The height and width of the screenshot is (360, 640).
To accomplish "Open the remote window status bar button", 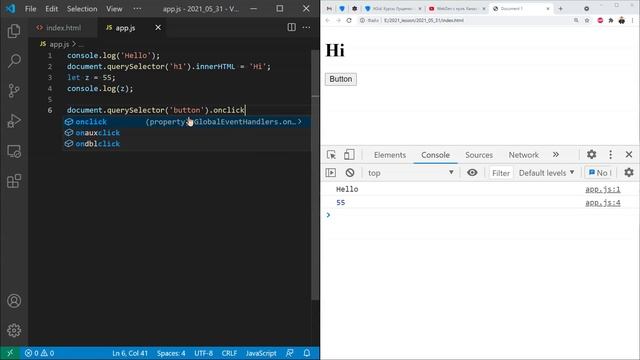I will point(10,353).
